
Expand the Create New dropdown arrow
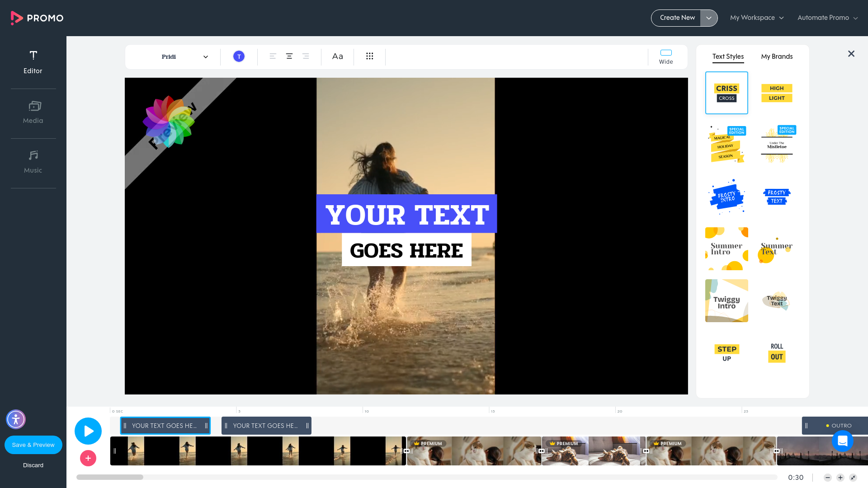coord(709,18)
